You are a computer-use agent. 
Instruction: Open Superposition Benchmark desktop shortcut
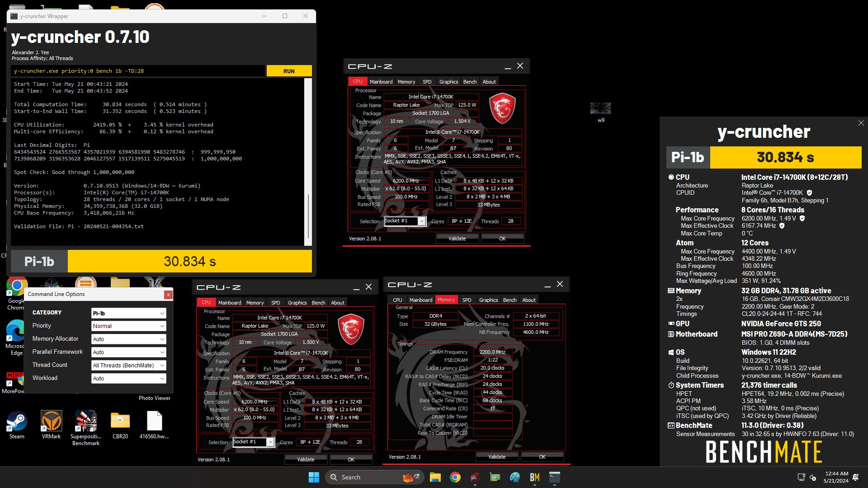click(x=86, y=428)
